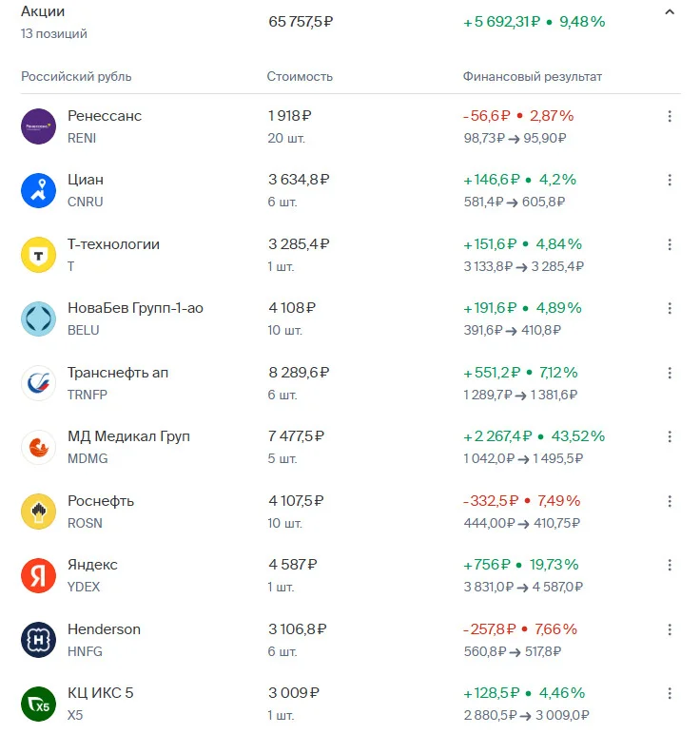The image size is (700, 734).
Task: Click the Яндекс red logo icon
Action: pyautogui.click(x=38, y=575)
